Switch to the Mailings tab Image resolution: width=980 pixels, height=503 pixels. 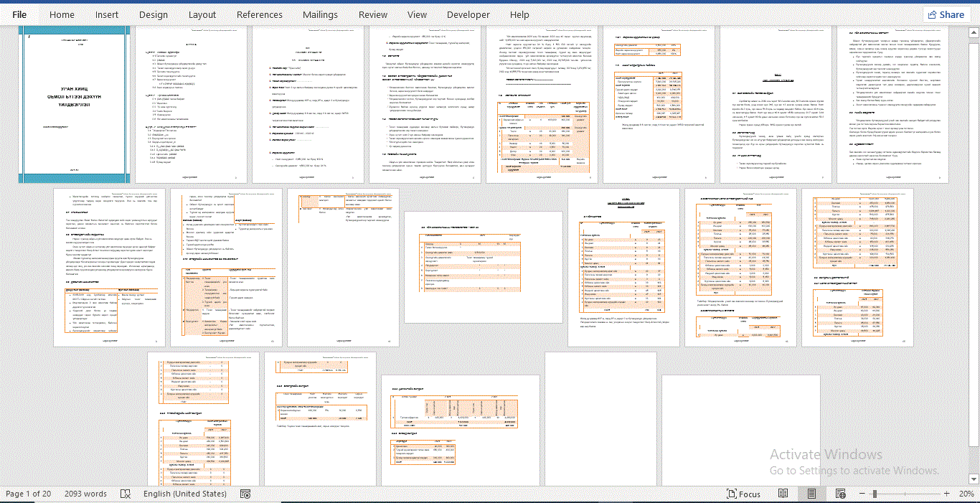tap(320, 14)
